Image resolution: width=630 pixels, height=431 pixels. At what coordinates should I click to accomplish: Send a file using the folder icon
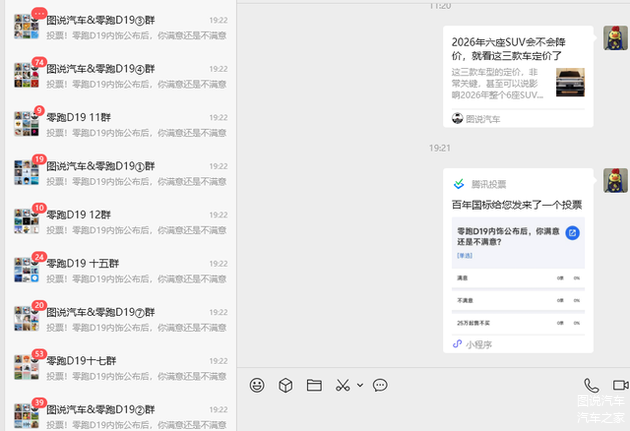coord(314,385)
